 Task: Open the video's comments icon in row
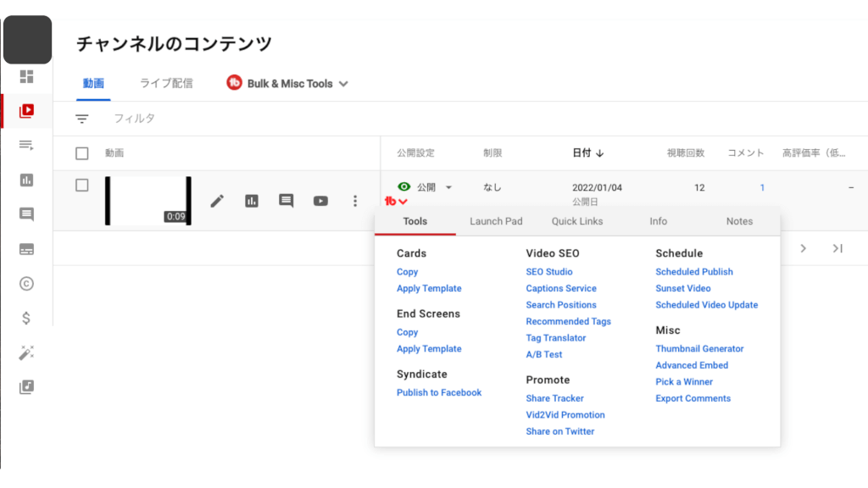point(287,201)
